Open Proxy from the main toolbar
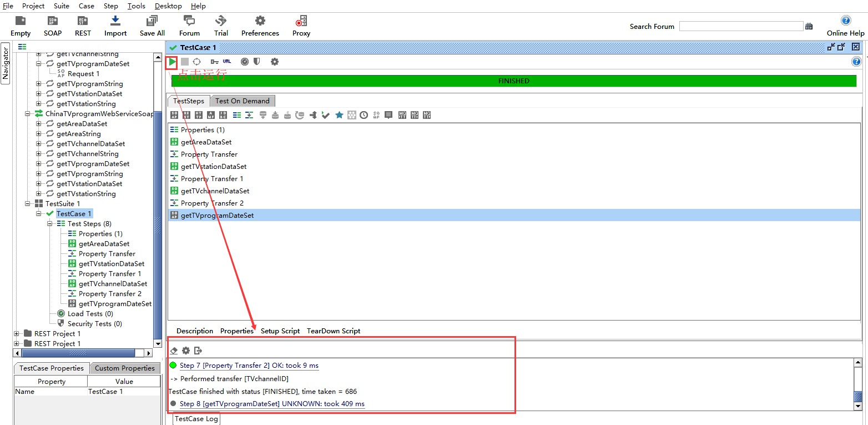 coord(301,26)
